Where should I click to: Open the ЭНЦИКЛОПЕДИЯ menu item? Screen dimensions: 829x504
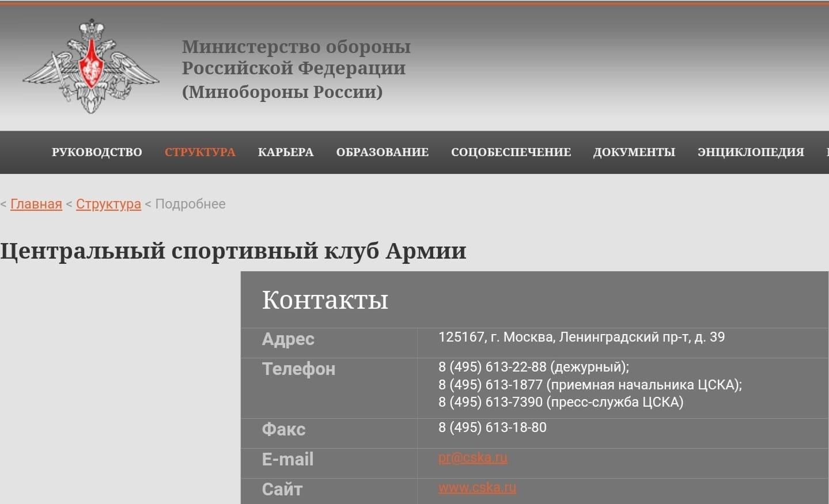(751, 152)
